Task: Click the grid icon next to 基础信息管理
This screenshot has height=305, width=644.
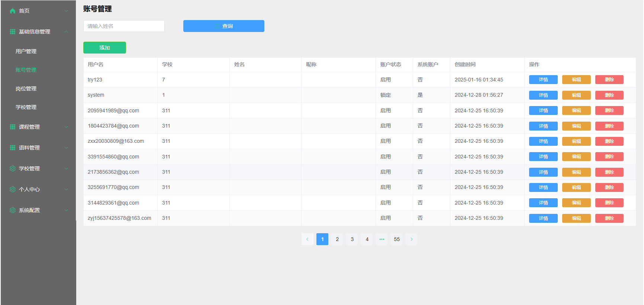Action: pyautogui.click(x=13, y=32)
